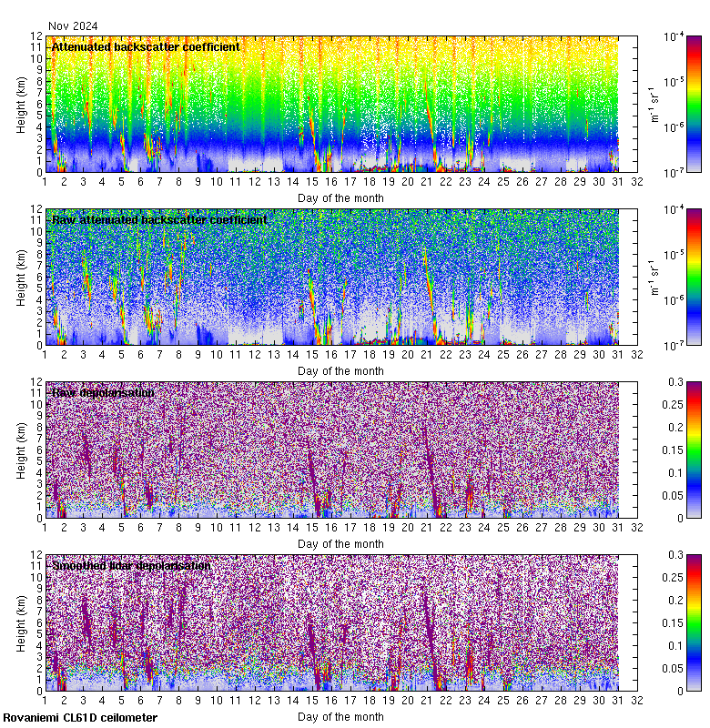Click the Height (km) label of Raw depolarisation plot

tap(22, 450)
